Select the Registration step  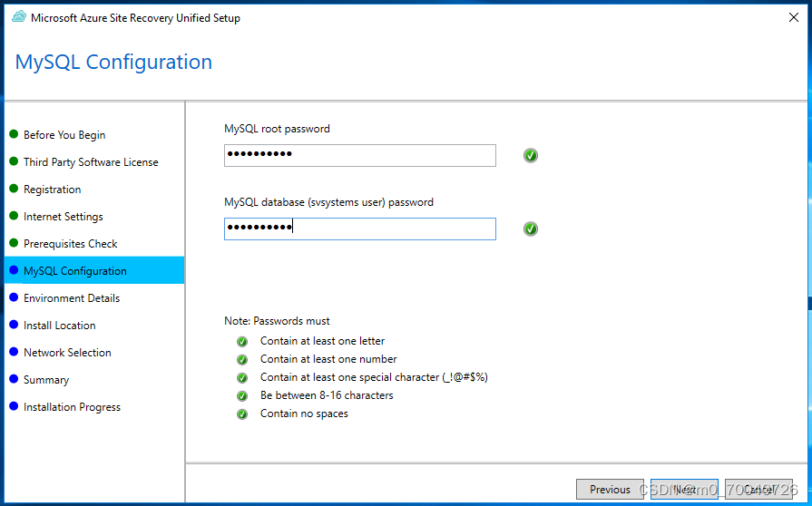53,190
